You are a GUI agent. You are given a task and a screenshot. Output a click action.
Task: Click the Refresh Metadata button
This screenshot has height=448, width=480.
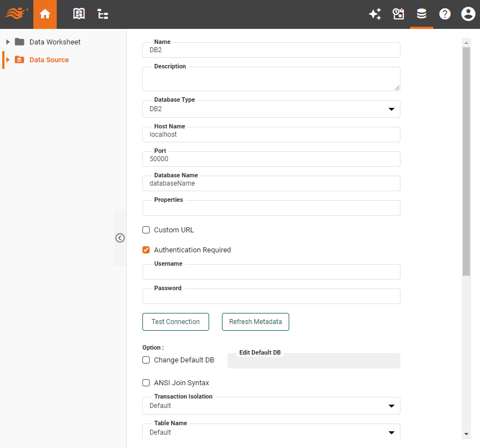[x=255, y=321]
